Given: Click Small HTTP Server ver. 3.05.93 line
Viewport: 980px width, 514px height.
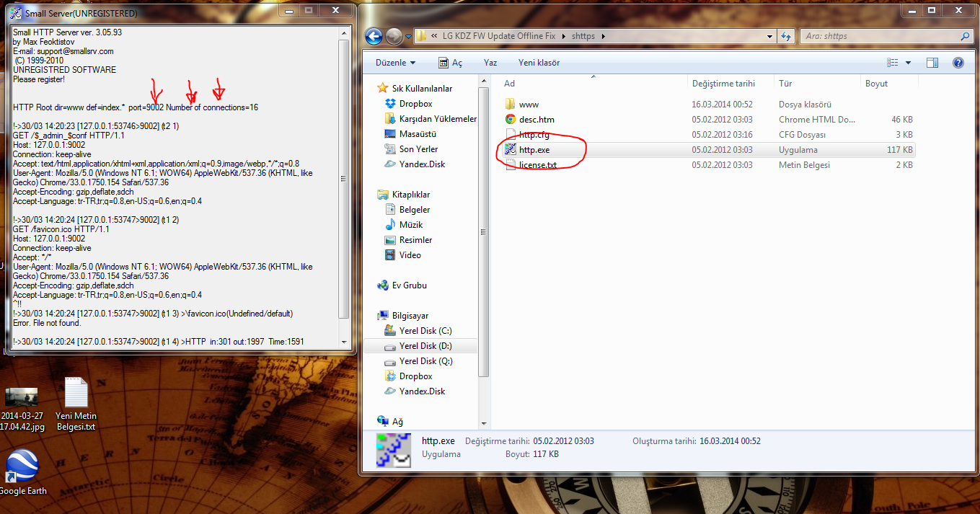Looking at the screenshot, I should click(68, 33).
